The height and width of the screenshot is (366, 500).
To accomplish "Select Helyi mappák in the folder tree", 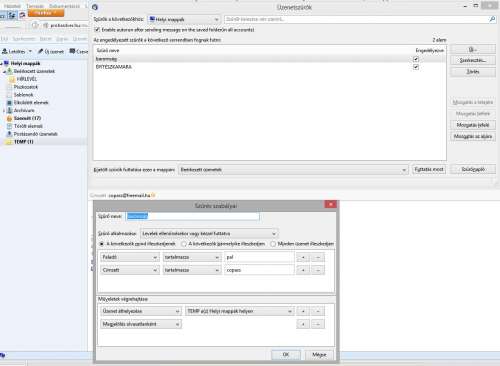I will [25, 63].
